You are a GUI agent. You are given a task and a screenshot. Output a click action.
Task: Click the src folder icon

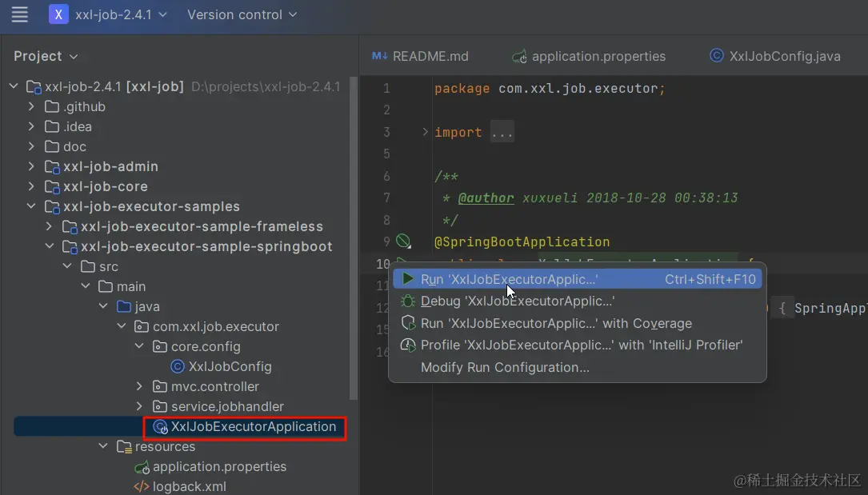[x=87, y=266]
